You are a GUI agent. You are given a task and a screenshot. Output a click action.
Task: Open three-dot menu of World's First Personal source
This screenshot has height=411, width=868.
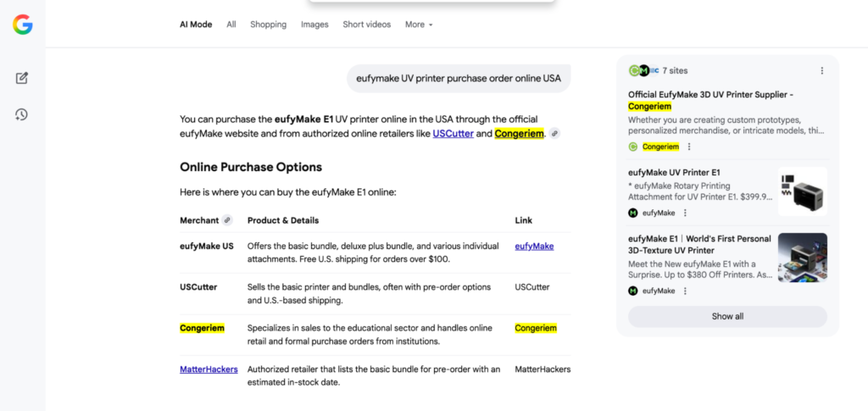click(685, 291)
